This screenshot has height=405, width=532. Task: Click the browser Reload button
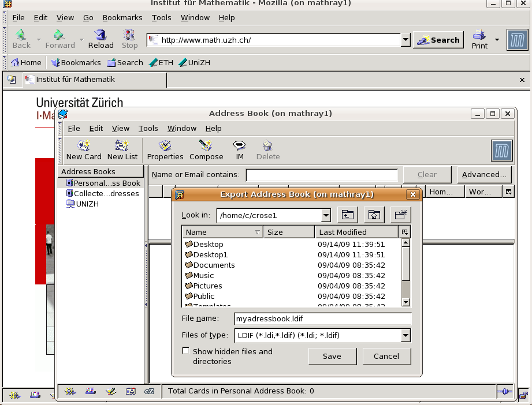[101, 35]
